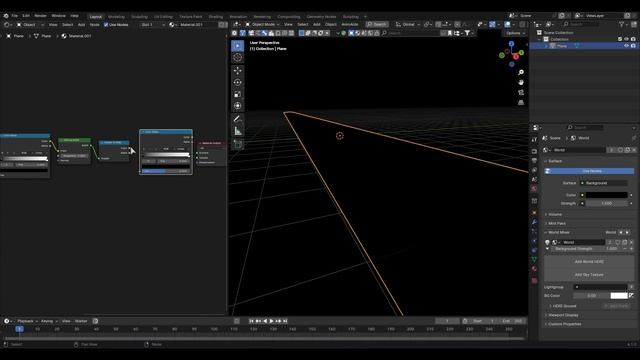Open timeline Keying popover

[49, 321]
